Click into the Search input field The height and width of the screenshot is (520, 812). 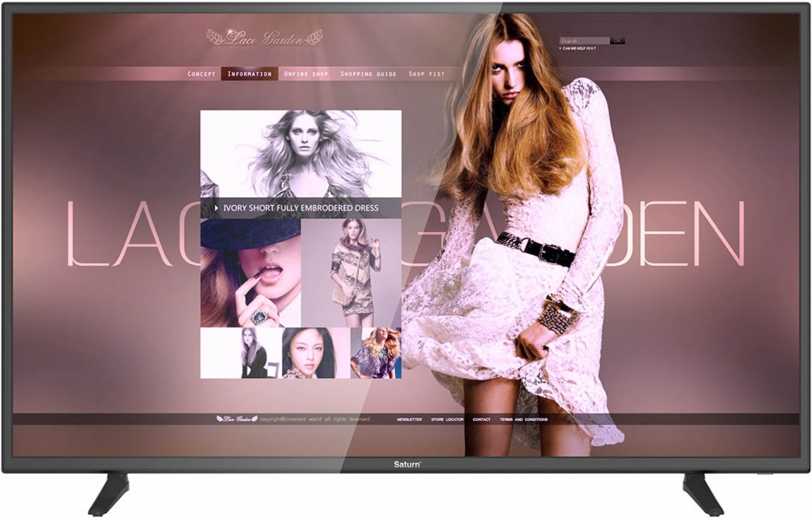[x=584, y=41]
